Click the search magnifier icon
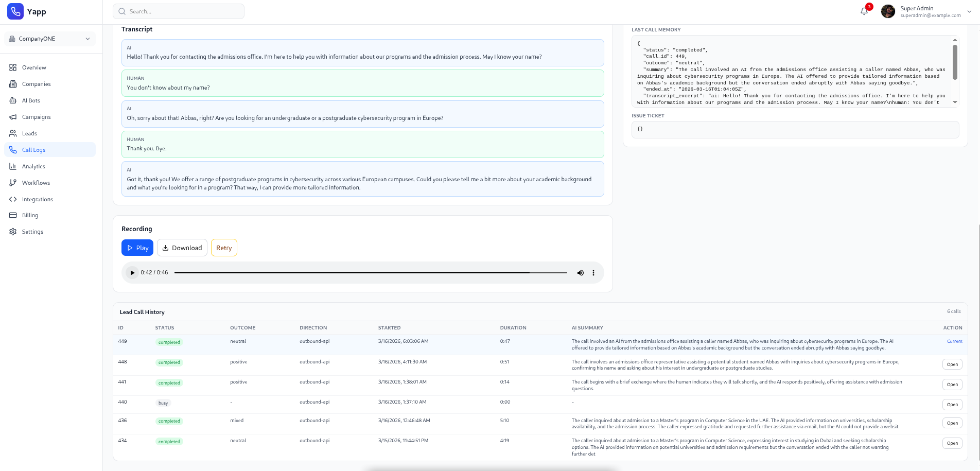Screen dimensions: 980x471 122,11
